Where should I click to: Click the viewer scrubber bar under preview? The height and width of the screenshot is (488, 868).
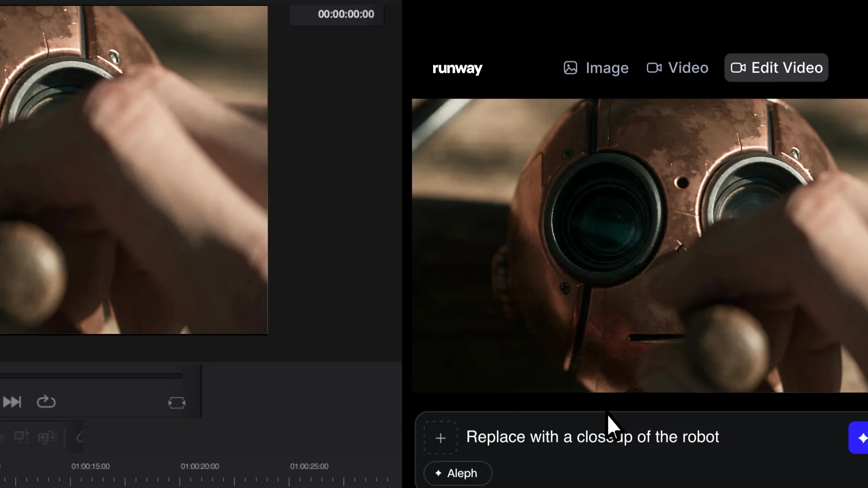[x=91, y=375]
